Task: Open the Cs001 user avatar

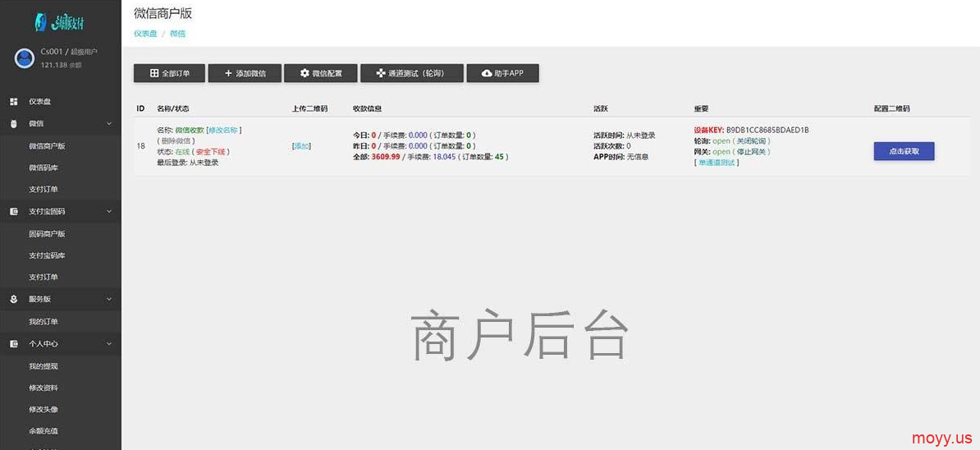Action: point(25,58)
